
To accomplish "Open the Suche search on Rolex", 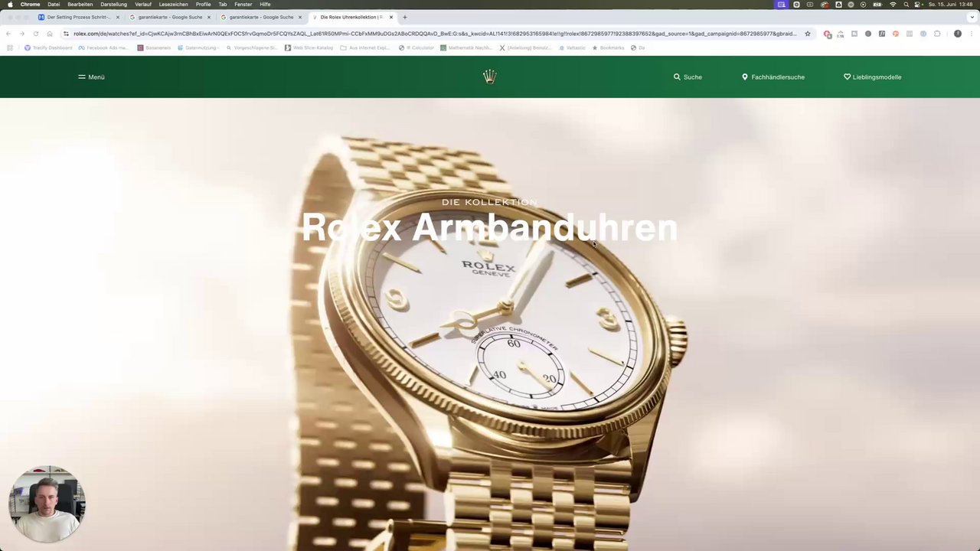I will pos(688,77).
